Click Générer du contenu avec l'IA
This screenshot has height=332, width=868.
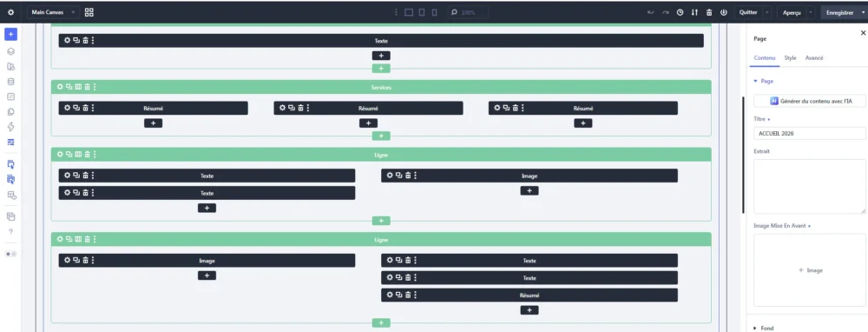(x=810, y=101)
